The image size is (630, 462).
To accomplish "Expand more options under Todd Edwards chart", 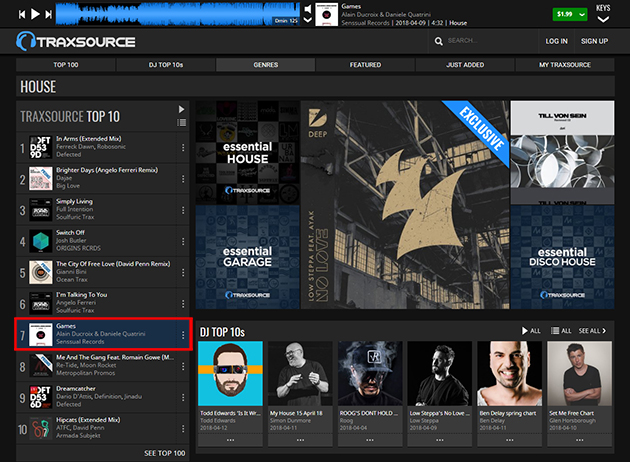I will tap(230, 440).
